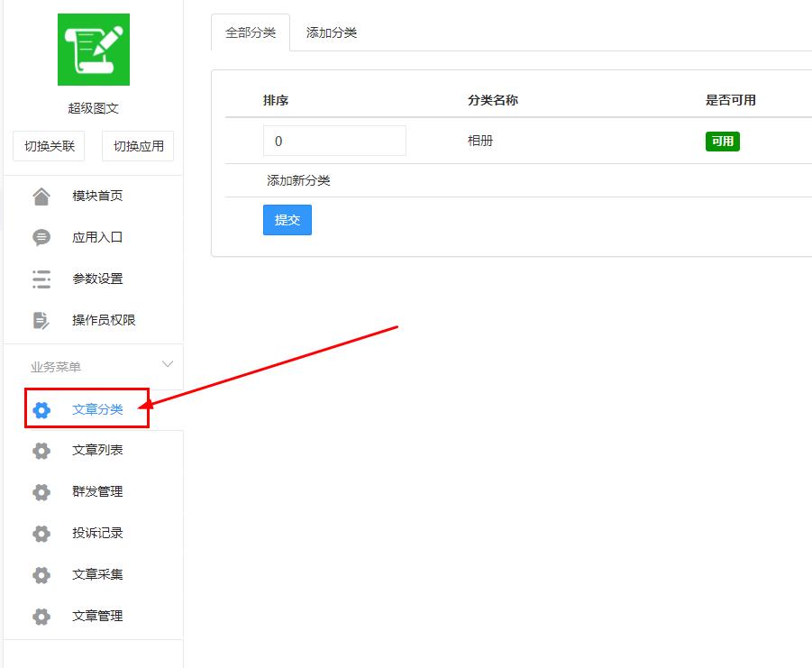Viewport: 812px width, 668px height.
Task: Click the gear icon beside 文章采集
Action: pyautogui.click(x=41, y=575)
